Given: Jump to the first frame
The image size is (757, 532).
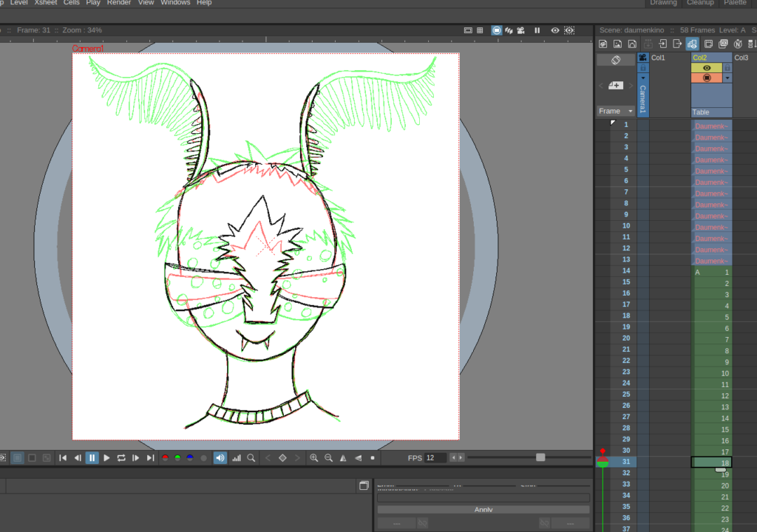Looking at the screenshot, I should pyautogui.click(x=63, y=458).
